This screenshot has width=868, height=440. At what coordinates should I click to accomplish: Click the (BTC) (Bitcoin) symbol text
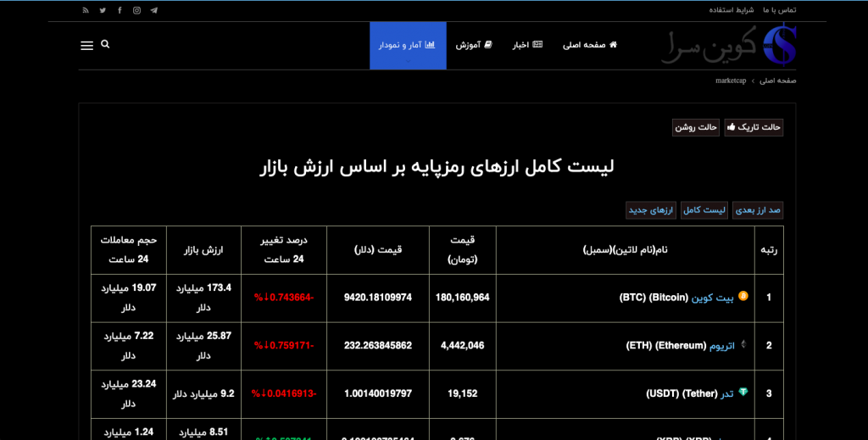[x=654, y=298]
